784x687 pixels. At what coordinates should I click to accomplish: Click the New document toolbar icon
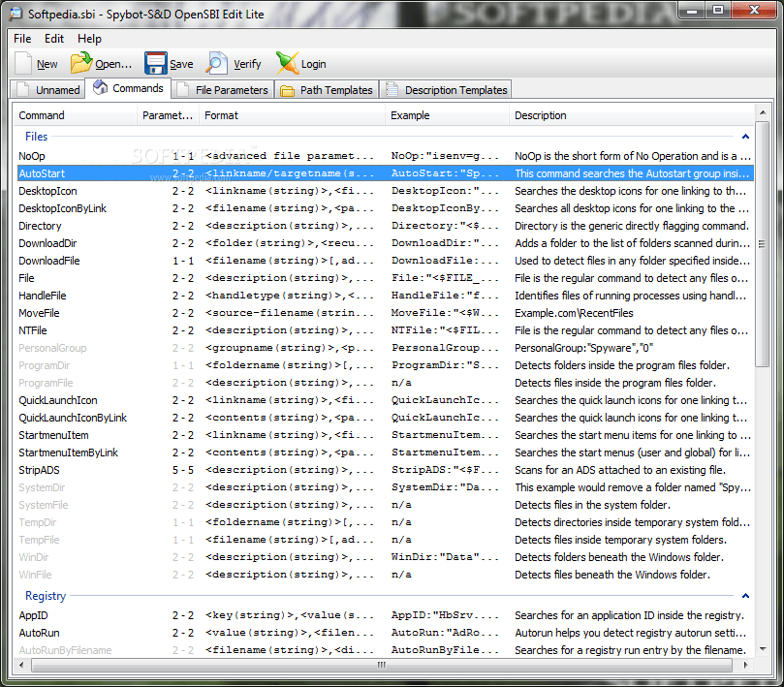click(23, 64)
